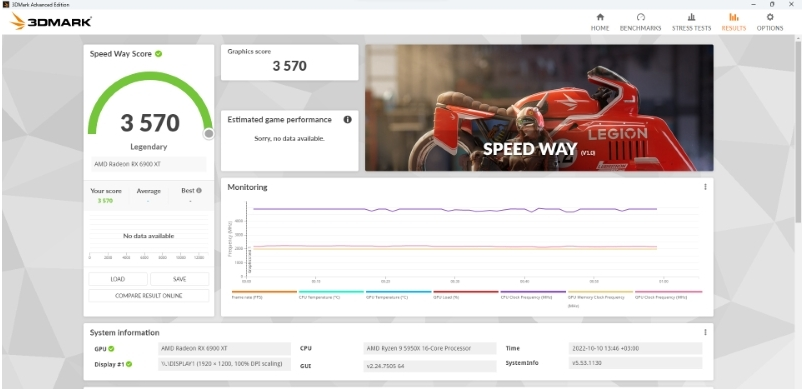Toggle CPU Clock Frequency legend series
The height and width of the screenshot is (389, 803).
533,295
